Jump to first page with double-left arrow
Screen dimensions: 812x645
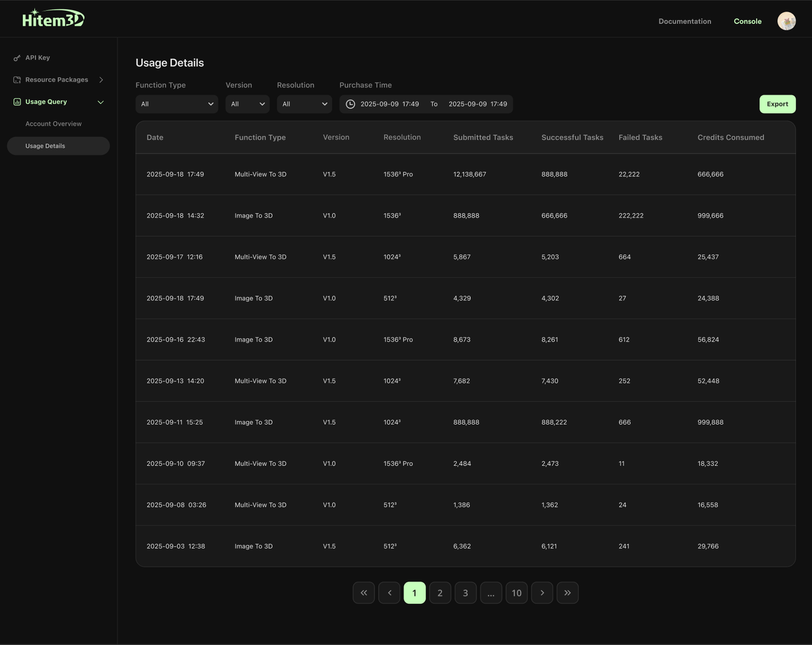click(363, 593)
